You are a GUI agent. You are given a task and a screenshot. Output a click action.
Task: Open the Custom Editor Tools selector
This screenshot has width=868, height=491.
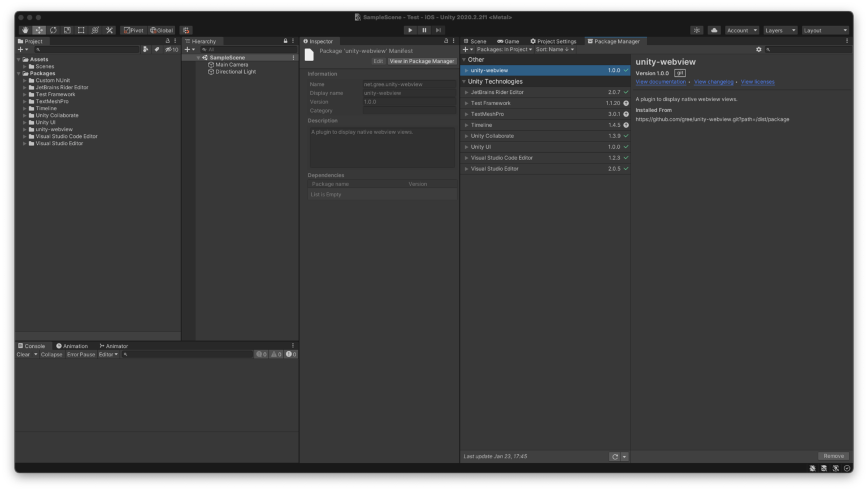click(x=109, y=30)
